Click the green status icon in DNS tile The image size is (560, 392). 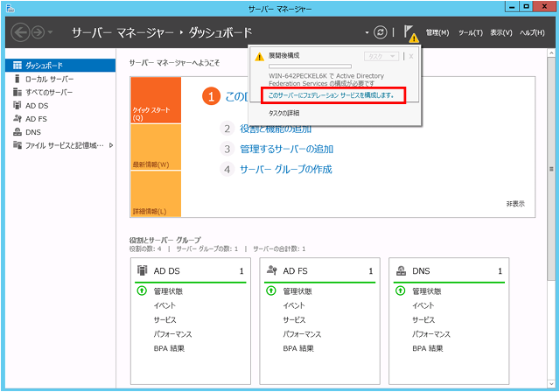(x=401, y=291)
